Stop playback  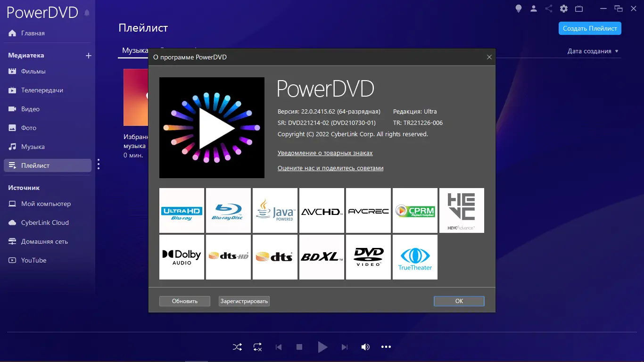click(299, 347)
